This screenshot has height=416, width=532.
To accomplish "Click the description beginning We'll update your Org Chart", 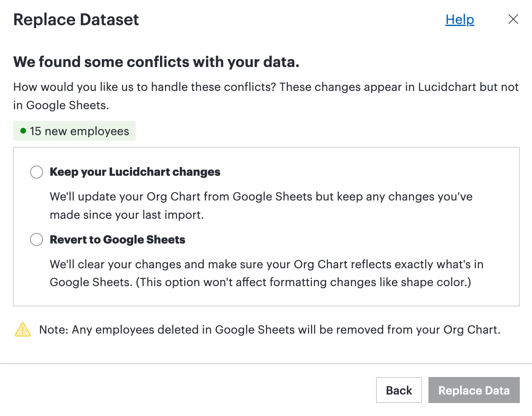I will tap(261, 205).
